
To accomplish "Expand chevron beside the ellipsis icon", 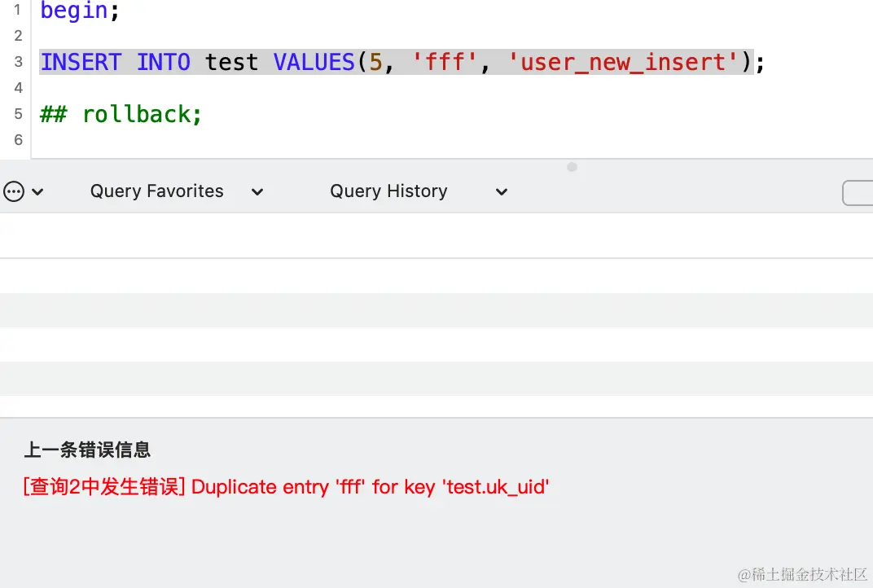I will click(37, 192).
